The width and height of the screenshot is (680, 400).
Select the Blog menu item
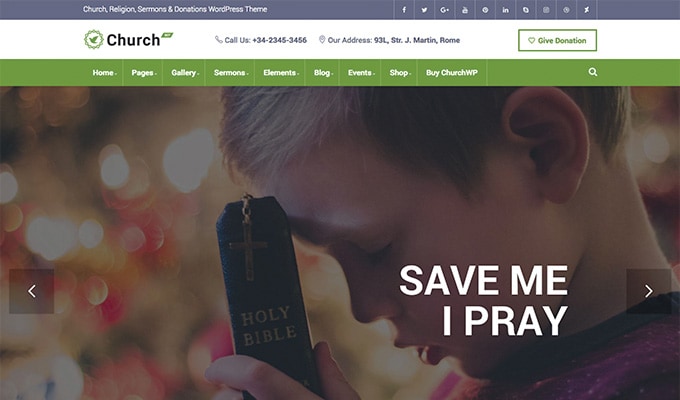[323, 72]
